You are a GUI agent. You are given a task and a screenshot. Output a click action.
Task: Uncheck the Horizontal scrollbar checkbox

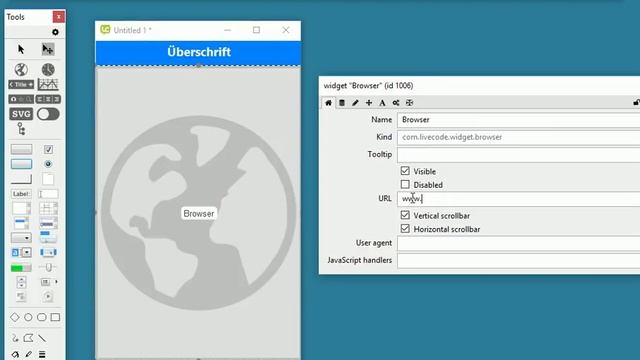click(405, 229)
